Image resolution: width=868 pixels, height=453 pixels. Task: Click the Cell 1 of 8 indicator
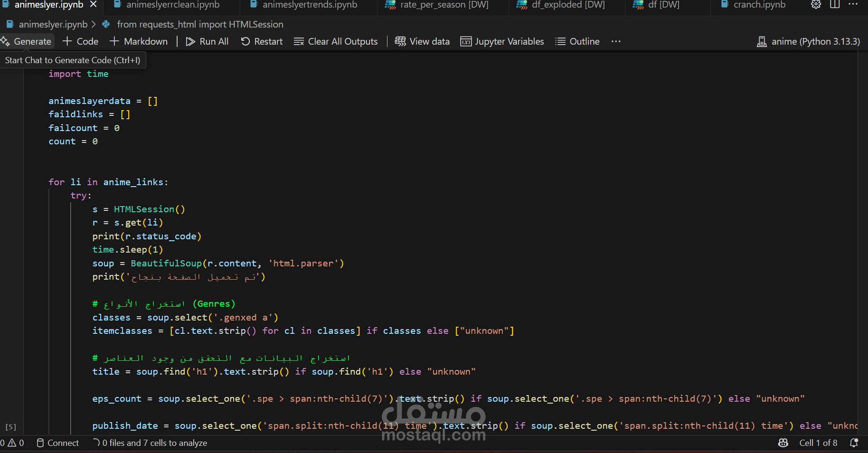[818, 443]
